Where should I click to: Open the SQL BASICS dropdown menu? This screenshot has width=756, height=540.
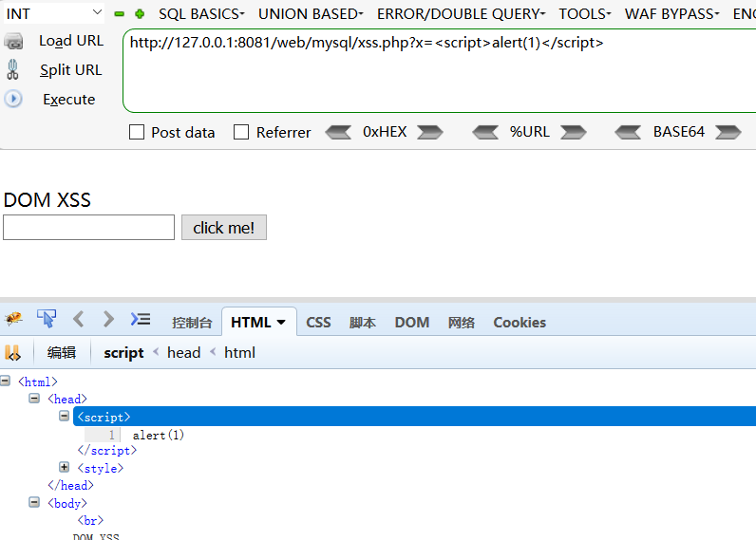201,14
